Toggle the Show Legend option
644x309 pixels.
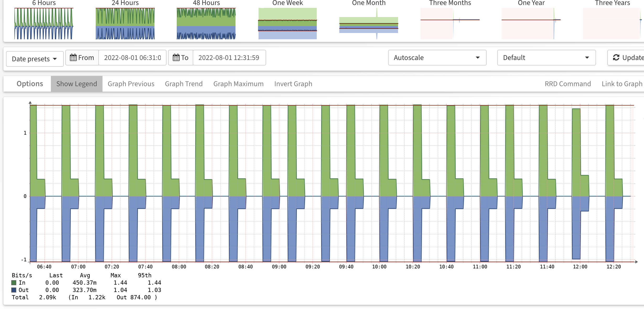pyautogui.click(x=77, y=84)
